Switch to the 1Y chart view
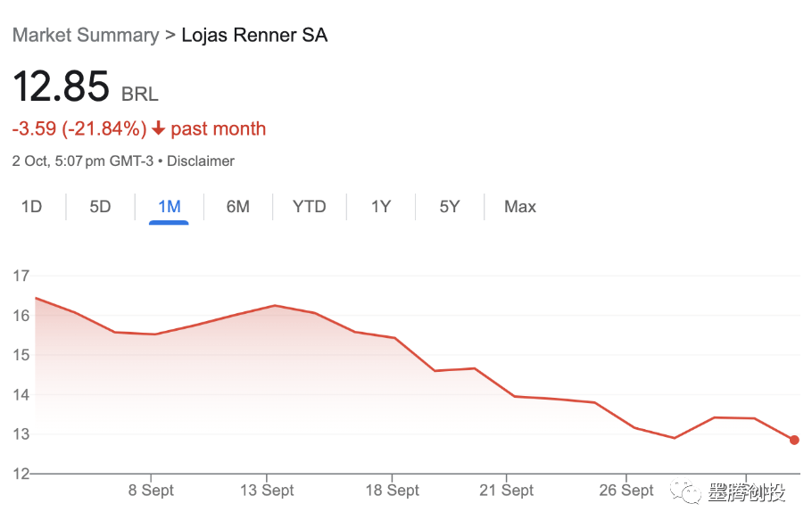812x528 pixels. click(381, 207)
